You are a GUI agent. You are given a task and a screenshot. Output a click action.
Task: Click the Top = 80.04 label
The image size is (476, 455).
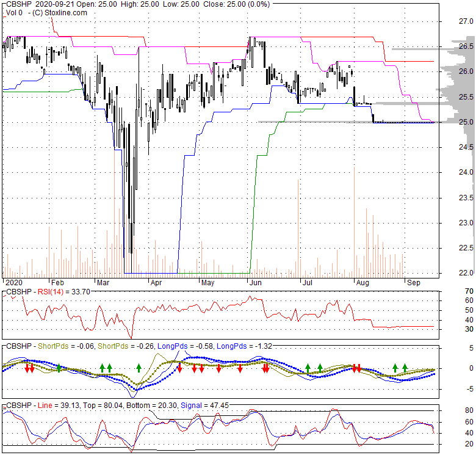(x=103, y=406)
